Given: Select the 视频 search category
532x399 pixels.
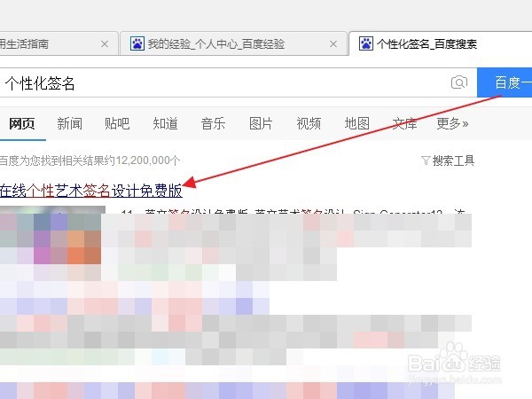Looking at the screenshot, I should [x=309, y=123].
